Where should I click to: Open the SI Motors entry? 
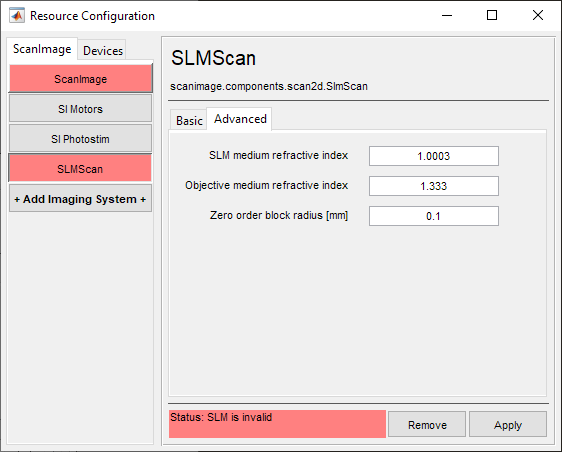(x=81, y=109)
